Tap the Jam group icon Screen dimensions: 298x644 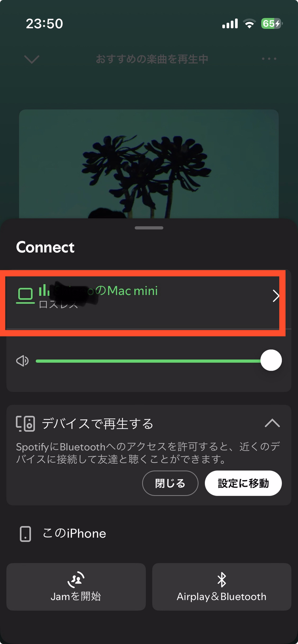tap(76, 580)
